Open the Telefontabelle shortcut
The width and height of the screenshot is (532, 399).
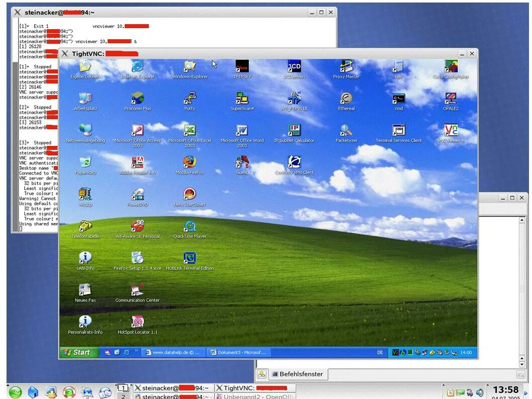pos(85,226)
